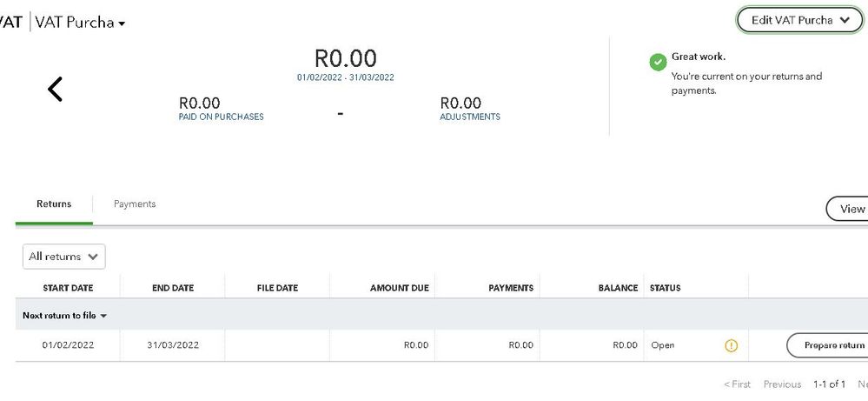Click the 01/02/2022 - 31/03/2022 period link
The width and height of the screenshot is (868, 401).
pyautogui.click(x=345, y=77)
